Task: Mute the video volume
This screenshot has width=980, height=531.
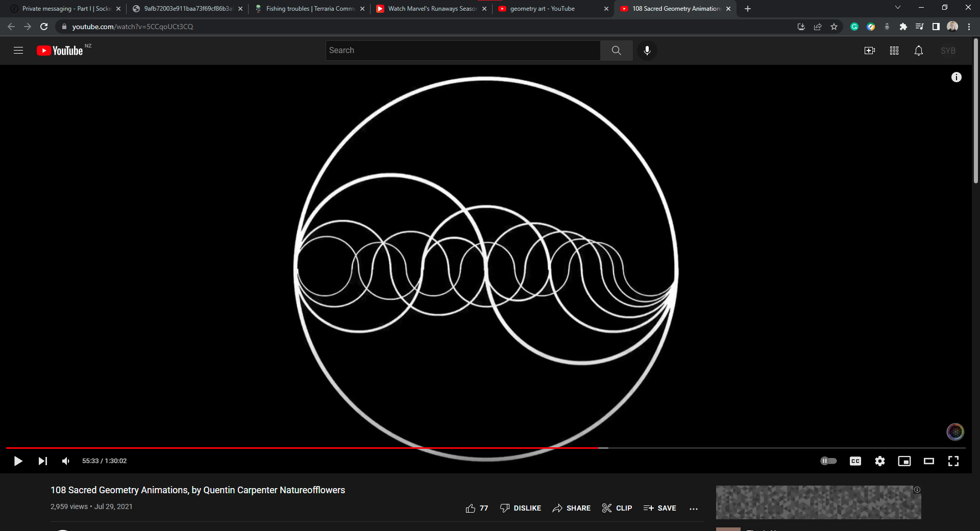Action: [x=66, y=461]
